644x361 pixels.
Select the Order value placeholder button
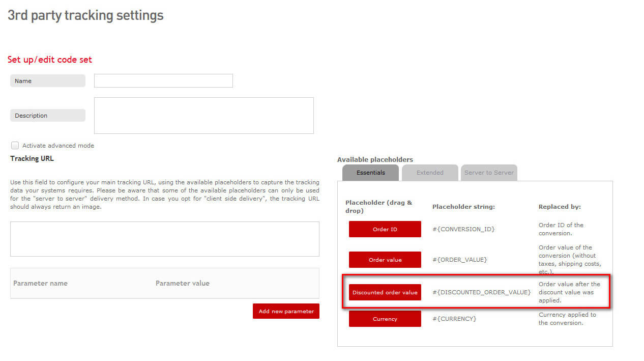(385, 260)
